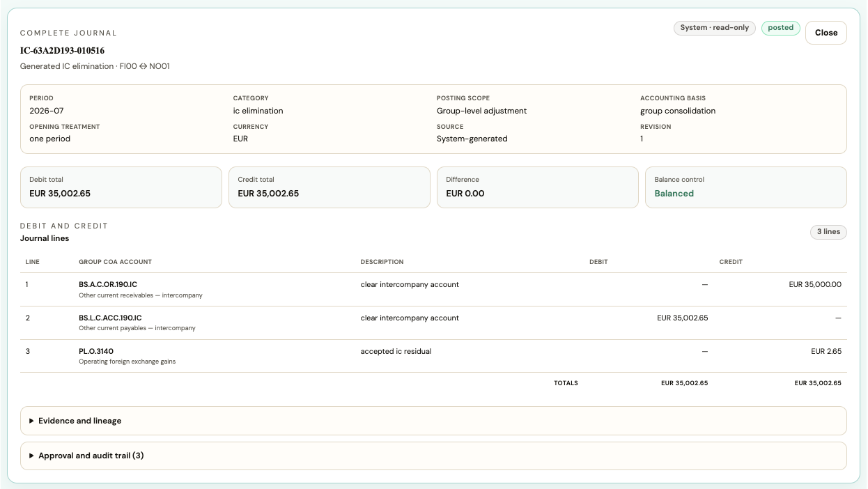Click the posted status badge

click(x=780, y=28)
